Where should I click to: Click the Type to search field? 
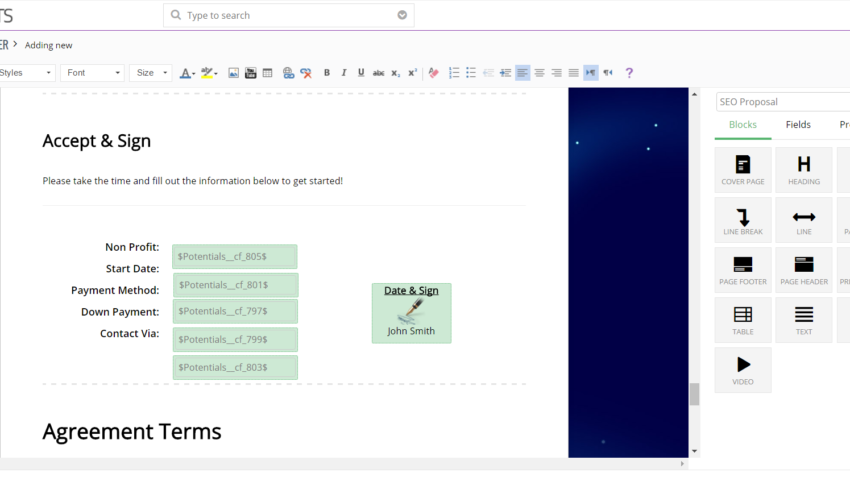(x=288, y=15)
